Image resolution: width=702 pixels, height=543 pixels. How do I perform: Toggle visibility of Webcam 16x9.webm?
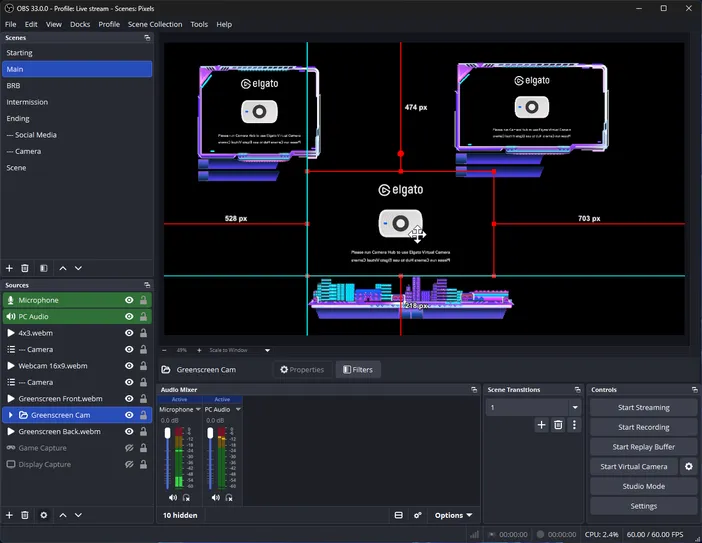[x=129, y=366]
